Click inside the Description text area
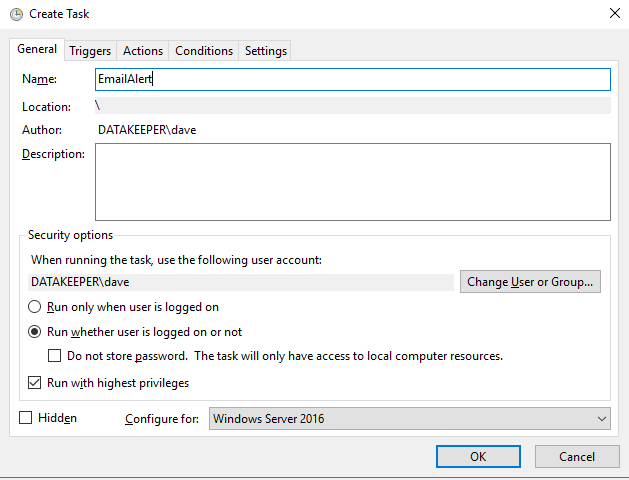629x480 pixels. coord(352,181)
